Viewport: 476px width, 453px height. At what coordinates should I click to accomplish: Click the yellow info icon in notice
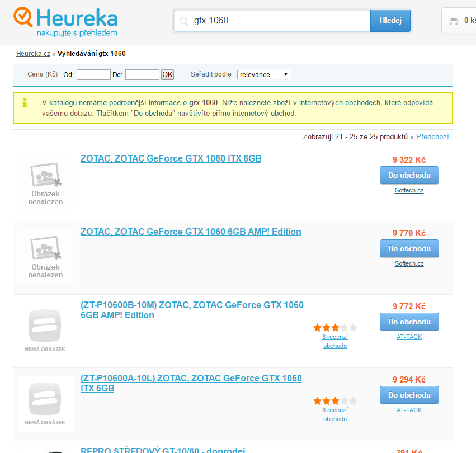tap(25, 103)
